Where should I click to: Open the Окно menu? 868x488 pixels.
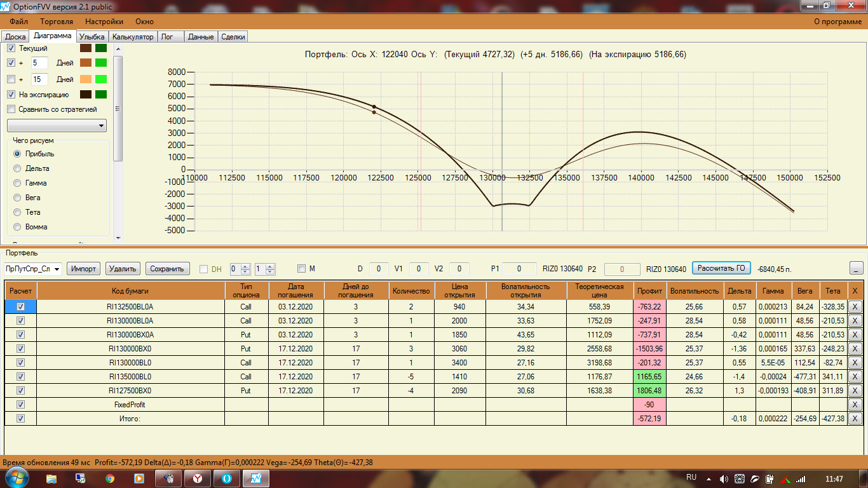(144, 22)
